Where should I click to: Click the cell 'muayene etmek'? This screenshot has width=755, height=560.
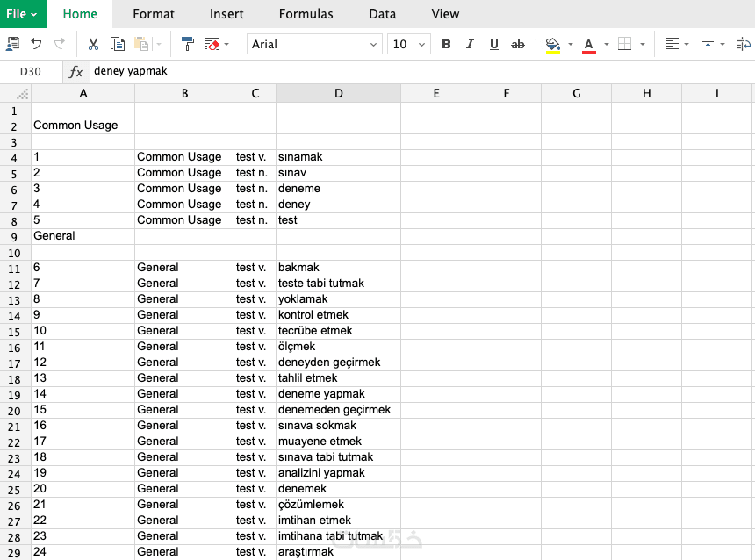(x=339, y=442)
